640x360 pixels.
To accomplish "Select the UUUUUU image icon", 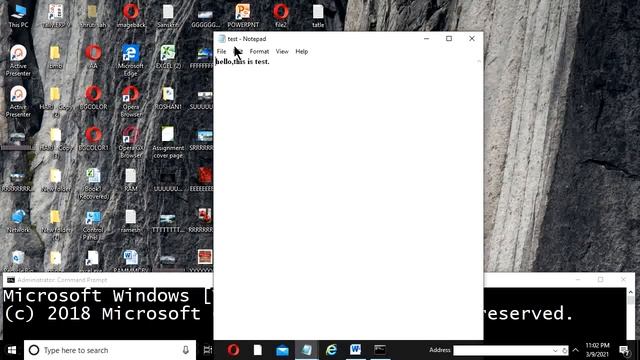I will tap(168, 180).
